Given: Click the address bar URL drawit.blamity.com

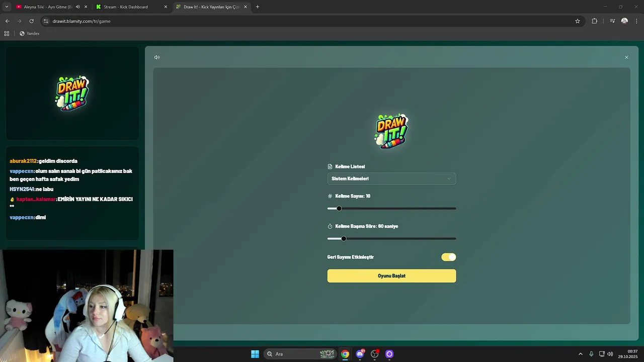Looking at the screenshot, I should coord(82,21).
